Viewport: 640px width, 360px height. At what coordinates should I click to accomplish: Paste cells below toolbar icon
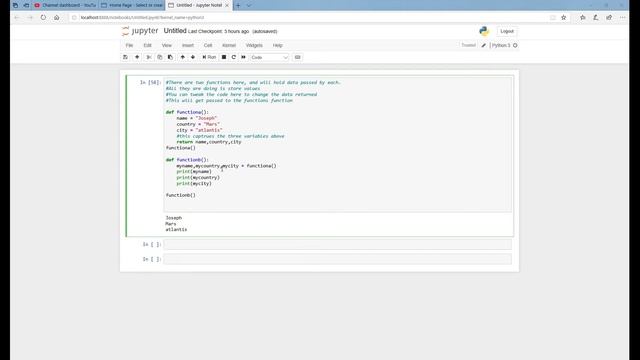click(x=170, y=57)
